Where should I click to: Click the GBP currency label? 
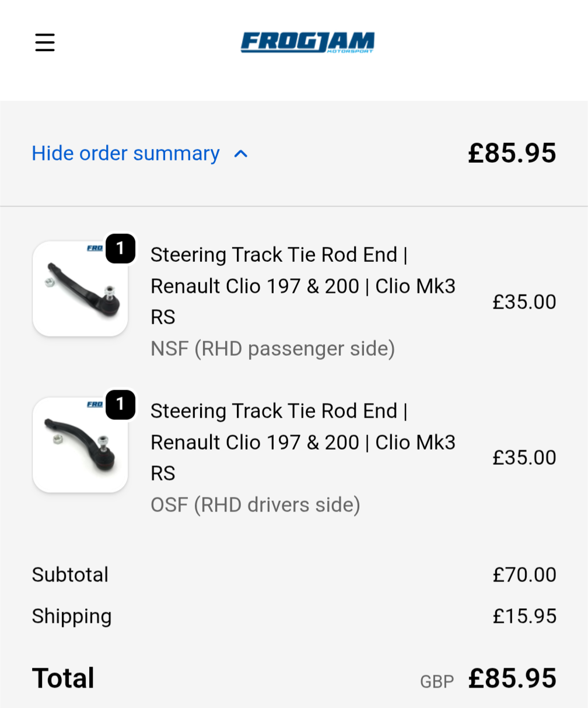tap(437, 681)
